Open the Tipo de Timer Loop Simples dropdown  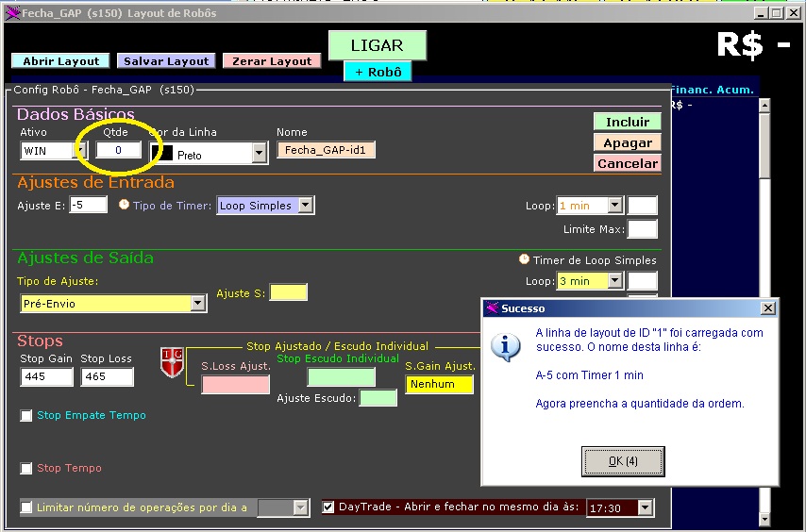(x=305, y=206)
